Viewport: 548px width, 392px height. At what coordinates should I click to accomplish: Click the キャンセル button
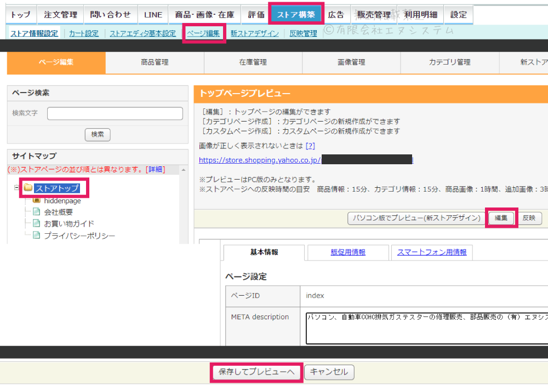[x=329, y=372]
